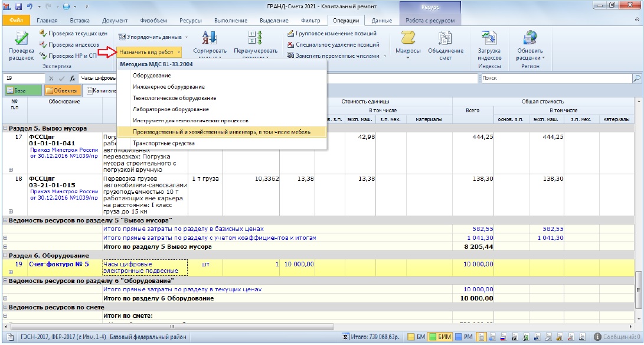The width and height of the screenshot is (644, 345).
Task: Choose Инструмент для технологических процессов
Action: point(222,121)
